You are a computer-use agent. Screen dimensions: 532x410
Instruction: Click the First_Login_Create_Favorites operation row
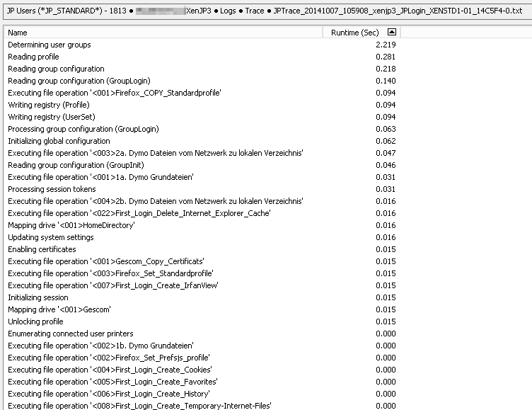coord(112,382)
